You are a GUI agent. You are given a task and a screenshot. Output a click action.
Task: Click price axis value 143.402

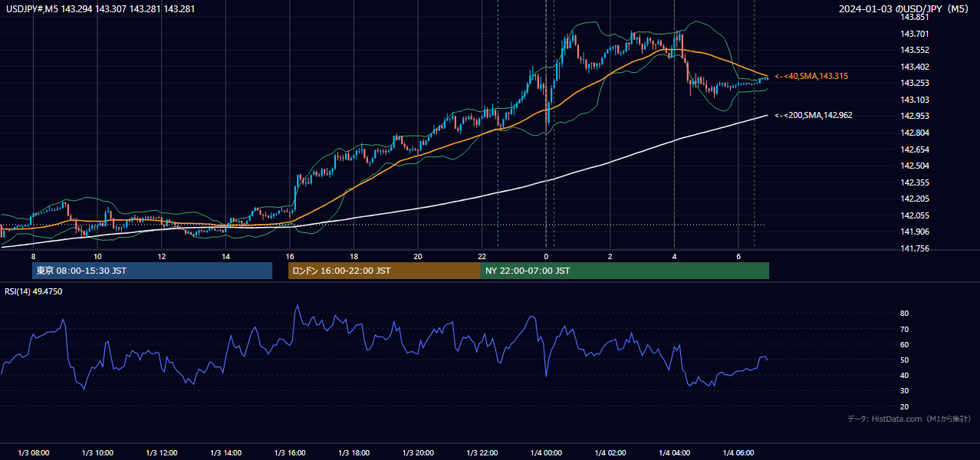915,67
